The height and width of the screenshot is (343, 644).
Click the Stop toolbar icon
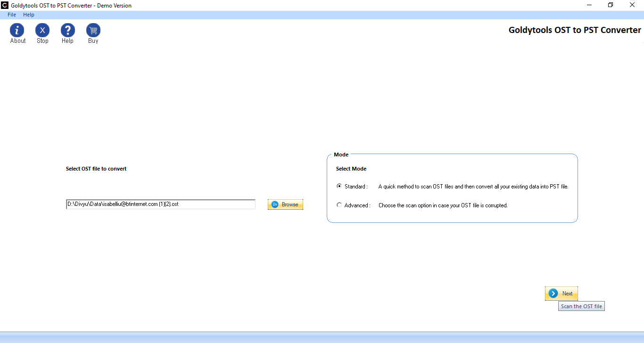tap(42, 30)
